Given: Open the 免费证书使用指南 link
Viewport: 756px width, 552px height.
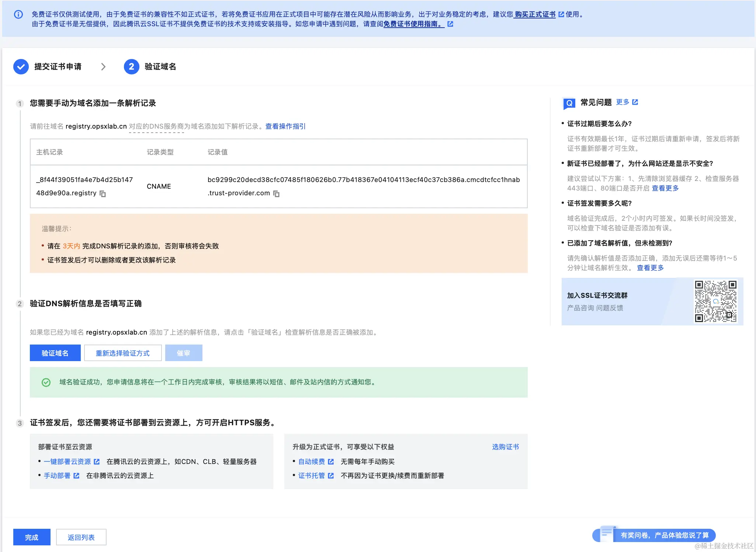Looking at the screenshot, I should click(x=412, y=24).
